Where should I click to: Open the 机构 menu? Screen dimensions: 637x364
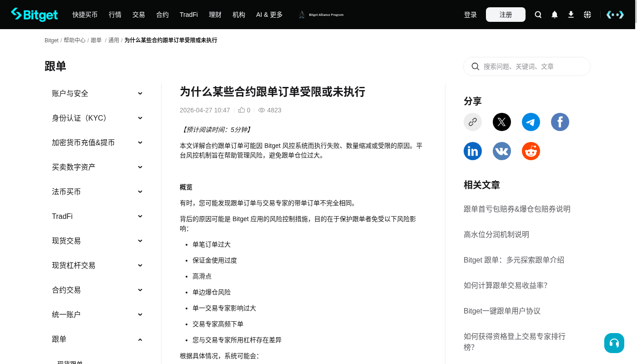pos(239,15)
